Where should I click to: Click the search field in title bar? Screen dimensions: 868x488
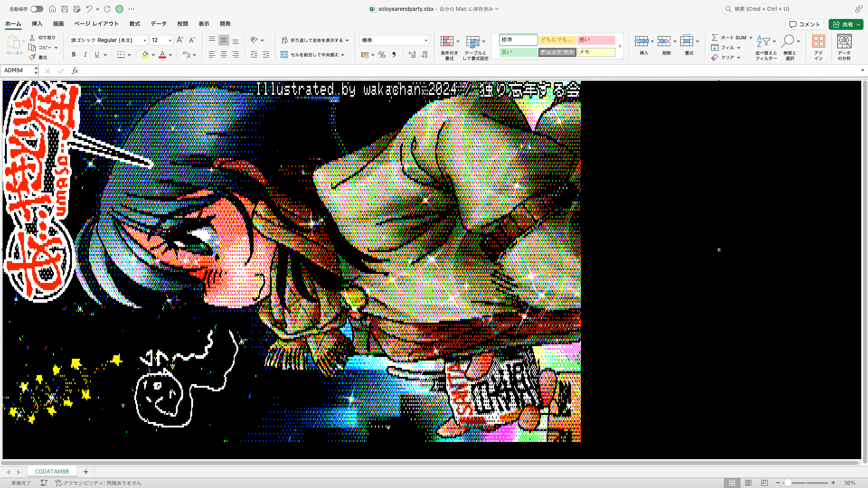[786, 9]
